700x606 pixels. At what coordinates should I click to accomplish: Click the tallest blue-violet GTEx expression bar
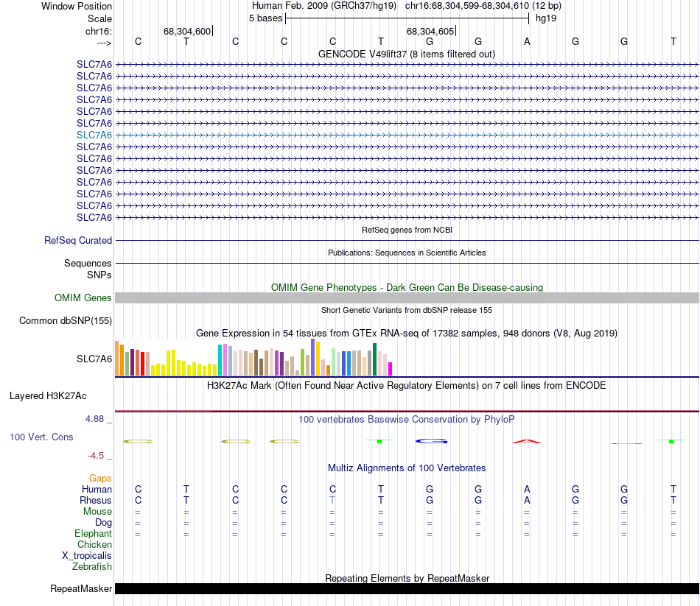pyautogui.click(x=313, y=357)
